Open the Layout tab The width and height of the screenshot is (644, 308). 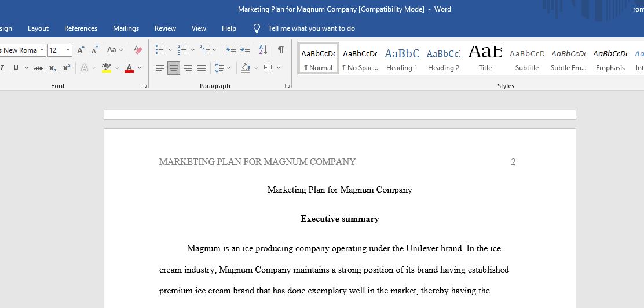[x=38, y=28]
